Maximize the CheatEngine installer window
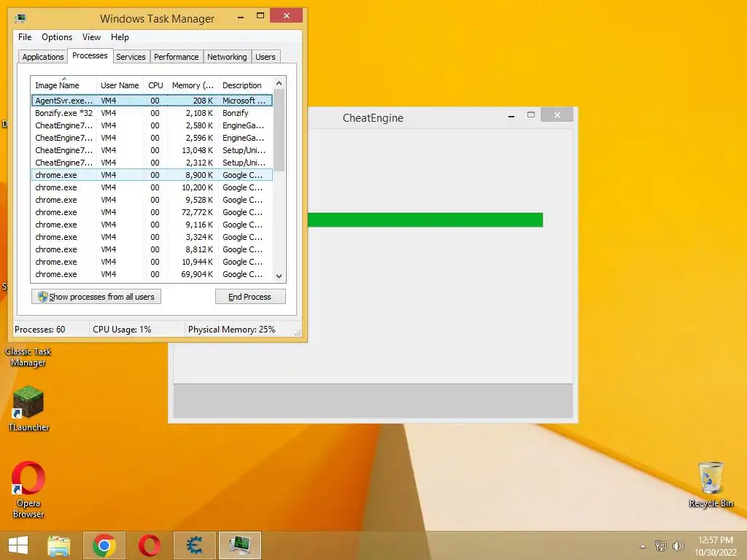The width and height of the screenshot is (747, 560). pyautogui.click(x=531, y=114)
